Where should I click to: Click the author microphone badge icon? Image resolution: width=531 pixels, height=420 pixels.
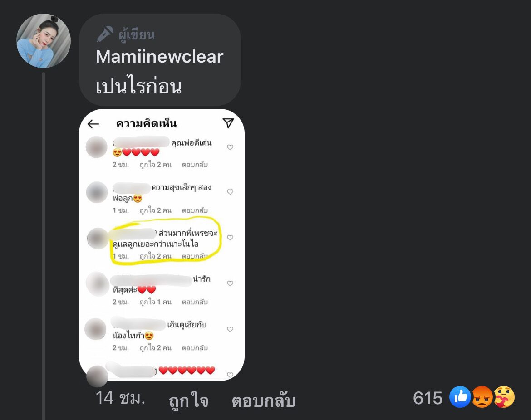point(105,34)
